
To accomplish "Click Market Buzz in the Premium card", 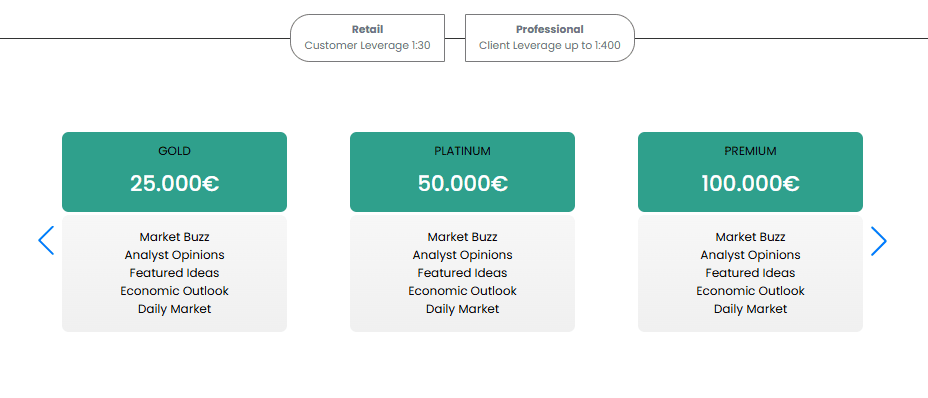I will (750, 237).
